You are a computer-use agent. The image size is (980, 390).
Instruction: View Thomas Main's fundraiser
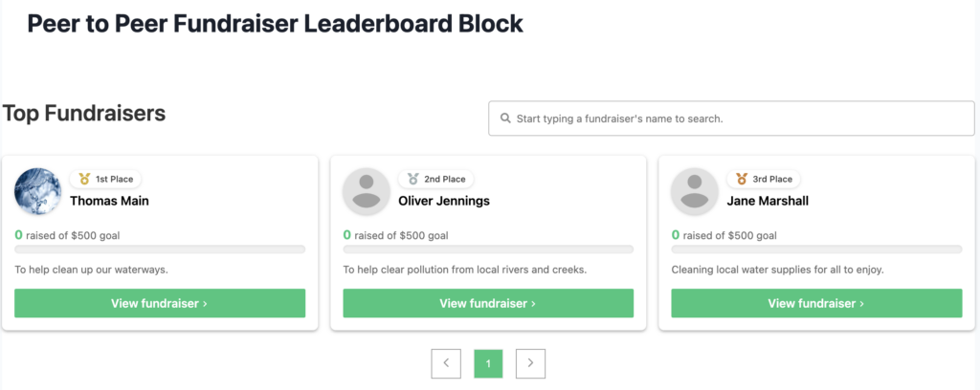[x=160, y=303]
